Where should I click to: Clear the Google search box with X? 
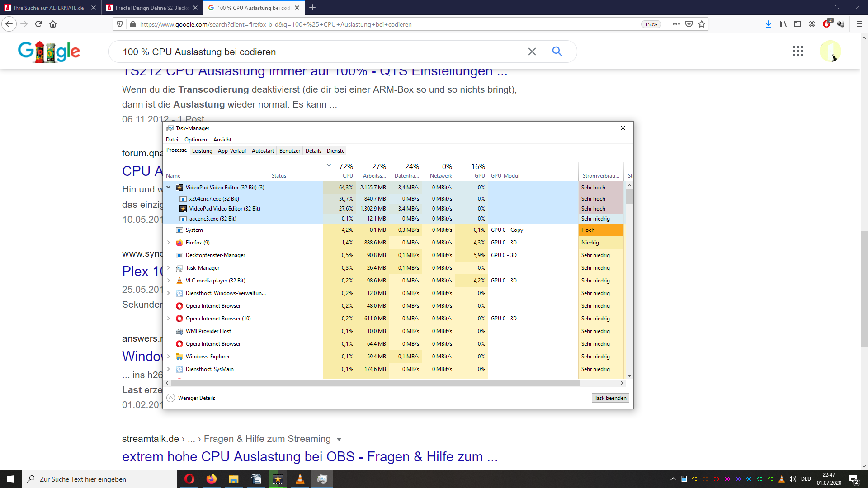coord(532,52)
